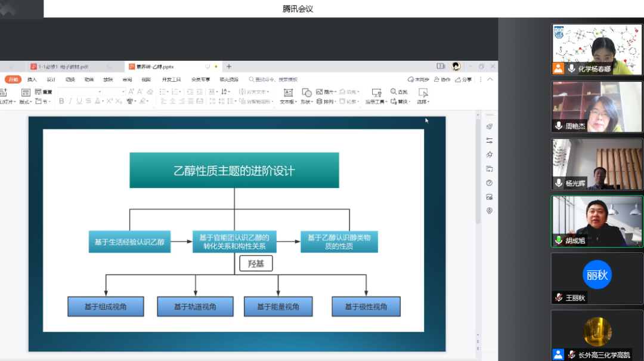
Task: Center align text
Action: [172, 101]
